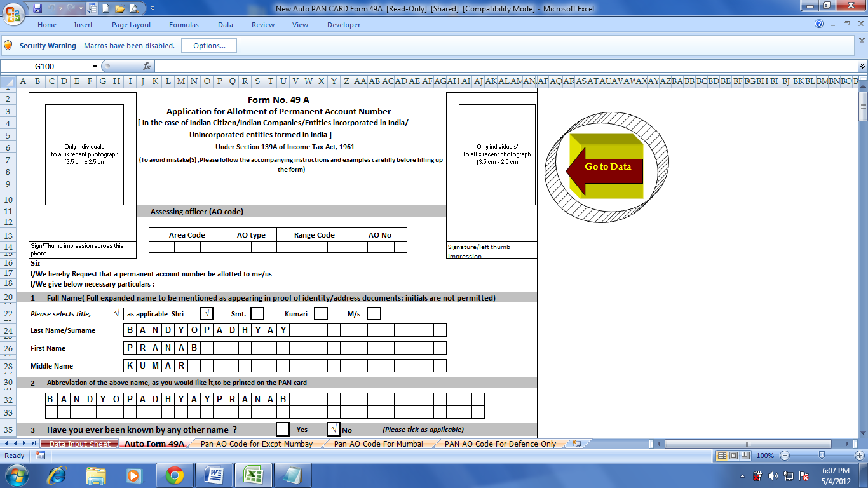
Task: Tick the Shri title checkbox
Action: (207, 313)
